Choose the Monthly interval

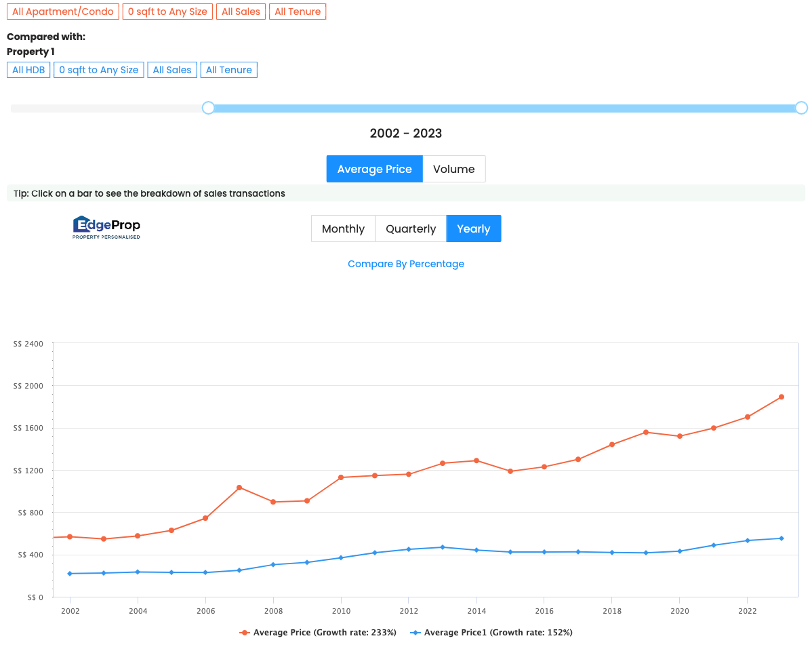click(x=343, y=229)
